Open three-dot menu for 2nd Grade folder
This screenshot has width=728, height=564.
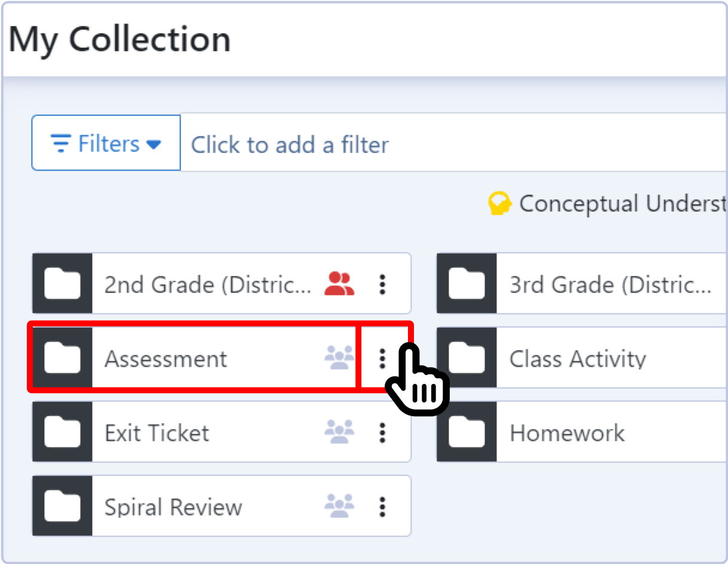[382, 284]
